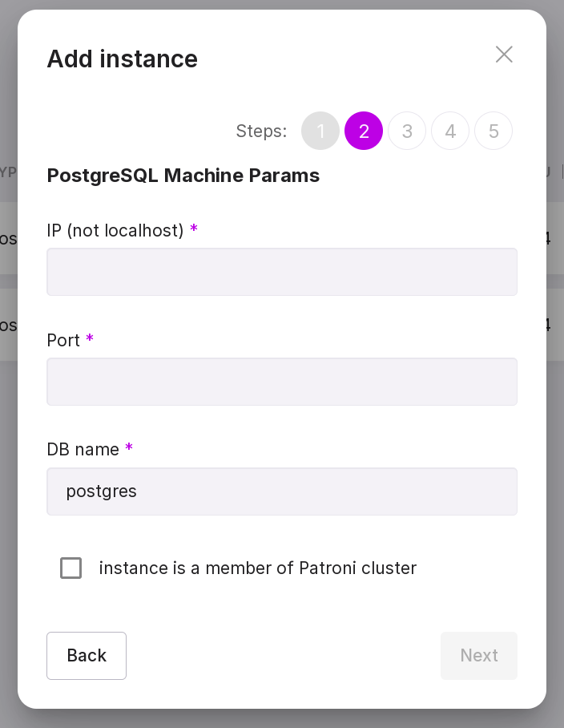Screen dimensions: 564x728
Task: Click into the Port input field
Action: pyautogui.click(x=282, y=382)
